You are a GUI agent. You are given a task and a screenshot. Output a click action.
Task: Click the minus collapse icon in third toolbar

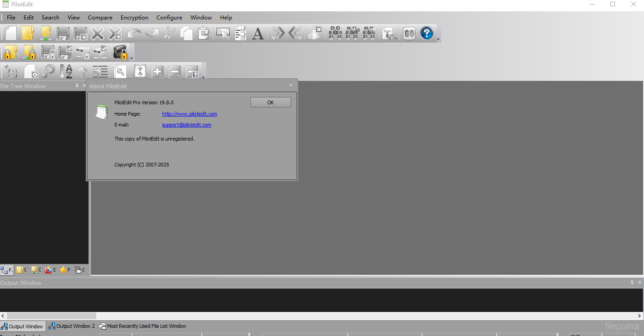pyautogui.click(x=175, y=71)
